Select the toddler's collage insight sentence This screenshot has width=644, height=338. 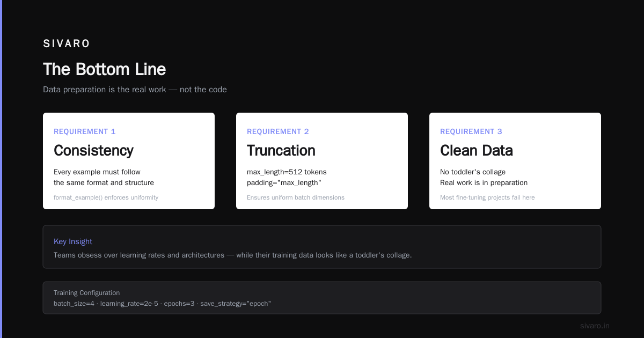(x=233, y=255)
